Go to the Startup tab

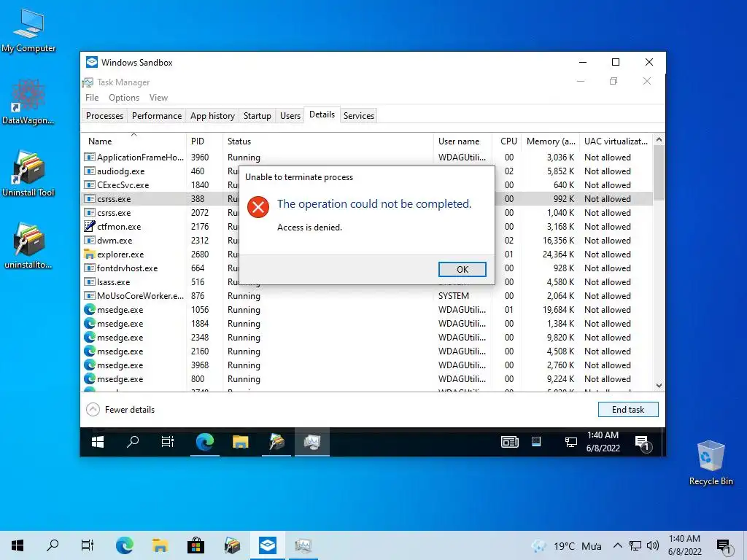click(258, 116)
